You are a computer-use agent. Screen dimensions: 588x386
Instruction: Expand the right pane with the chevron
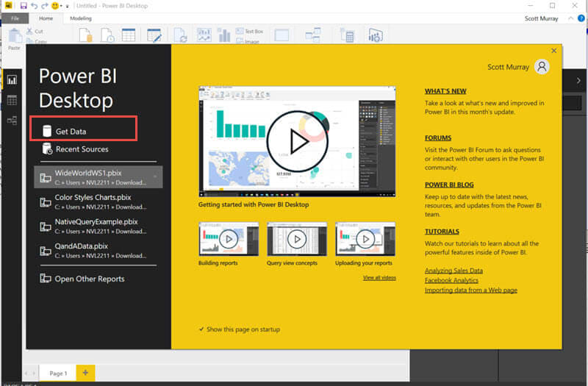point(578,81)
